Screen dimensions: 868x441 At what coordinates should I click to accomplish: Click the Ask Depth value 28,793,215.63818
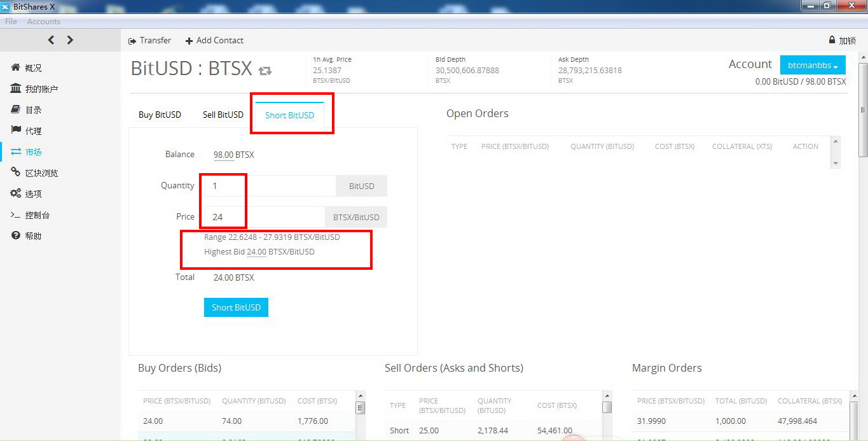pyautogui.click(x=590, y=70)
